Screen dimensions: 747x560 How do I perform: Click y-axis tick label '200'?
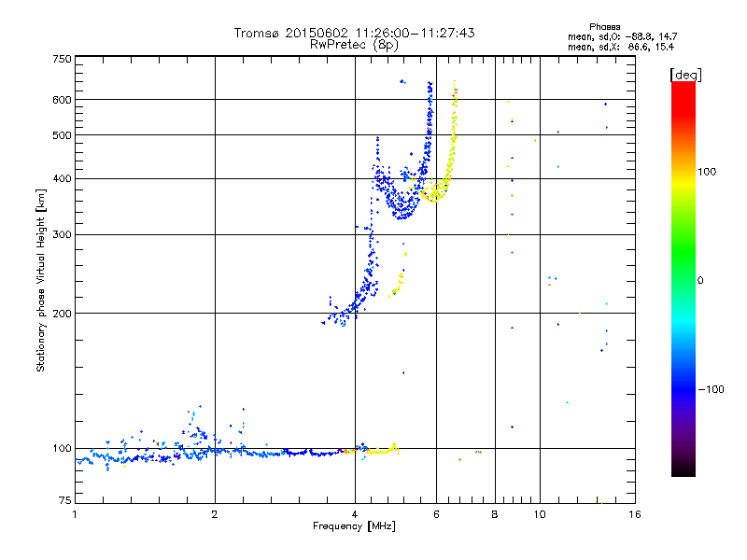(63, 314)
